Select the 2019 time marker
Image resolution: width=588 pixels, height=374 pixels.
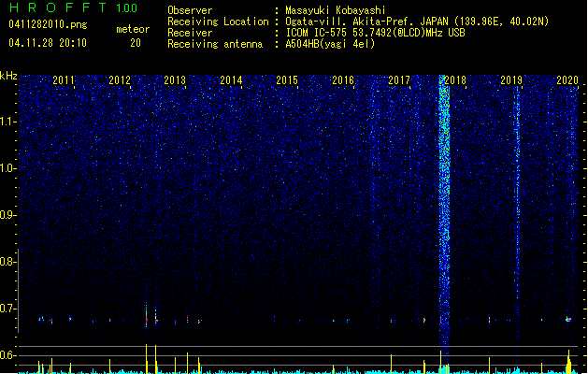[511, 80]
